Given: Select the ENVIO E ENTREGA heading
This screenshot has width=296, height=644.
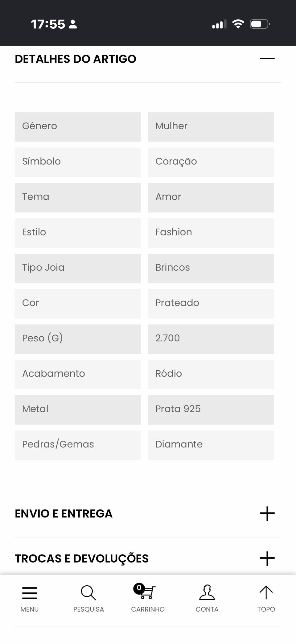Looking at the screenshot, I should 64,513.
